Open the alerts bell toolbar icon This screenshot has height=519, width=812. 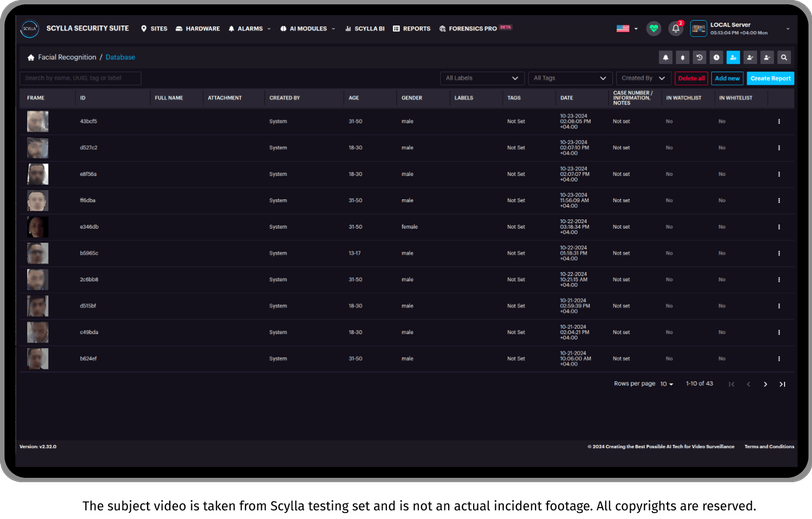665,57
